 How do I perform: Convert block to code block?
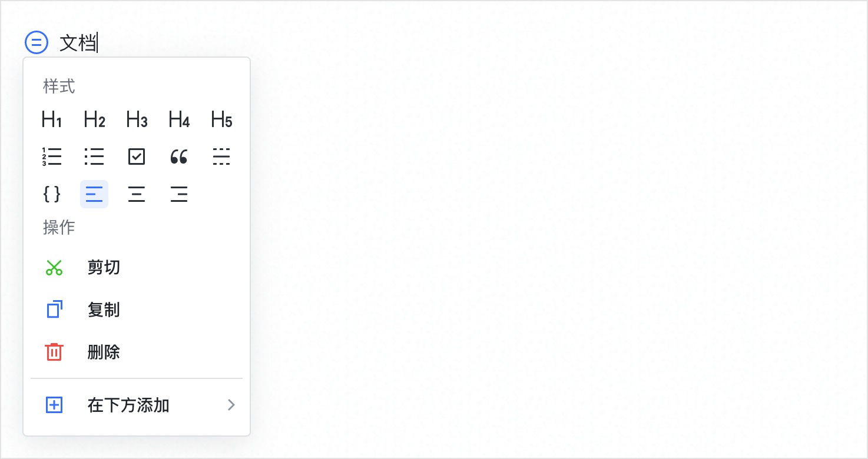tap(52, 194)
